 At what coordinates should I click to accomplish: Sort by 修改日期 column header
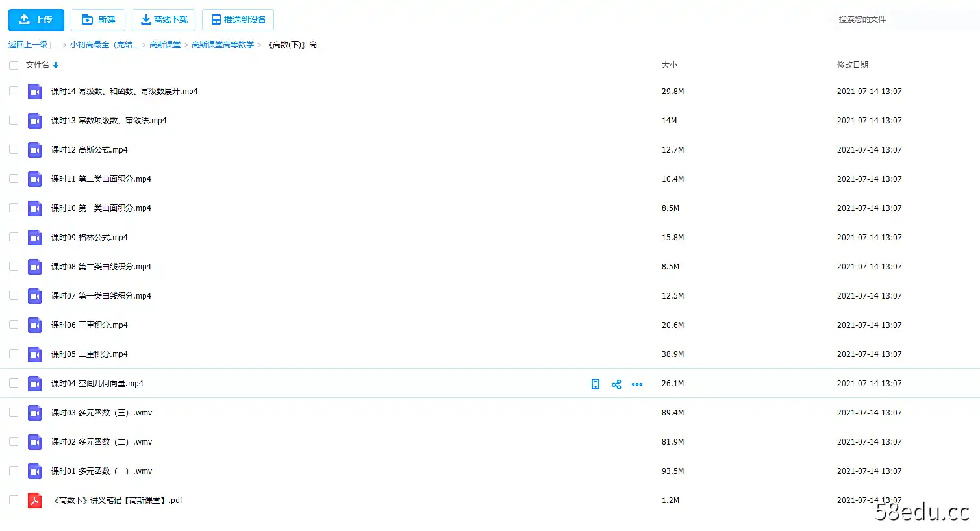pyautogui.click(x=853, y=65)
